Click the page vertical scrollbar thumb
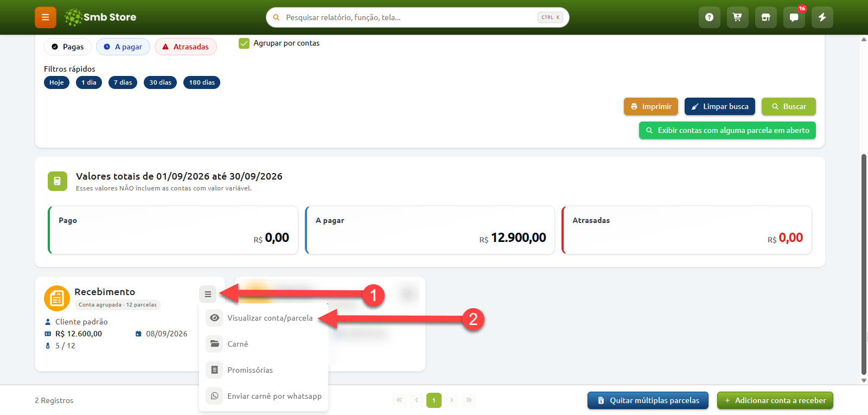The image size is (868, 415). (x=864, y=264)
